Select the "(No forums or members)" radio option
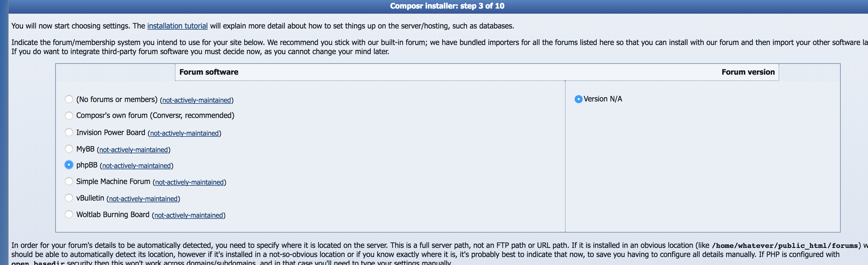This screenshot has width=868, height=265. (x=69, y=99)
